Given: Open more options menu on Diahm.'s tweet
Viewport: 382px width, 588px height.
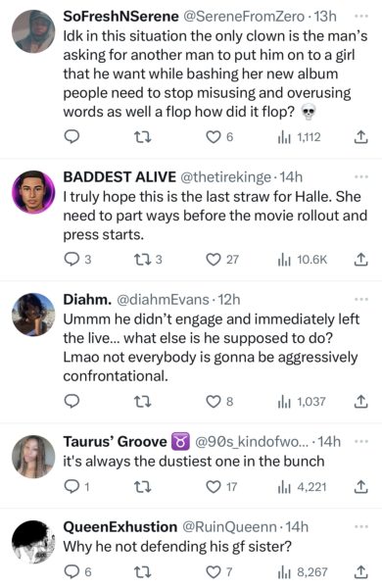Looking at the screenshot, I should tap(361, 299).
